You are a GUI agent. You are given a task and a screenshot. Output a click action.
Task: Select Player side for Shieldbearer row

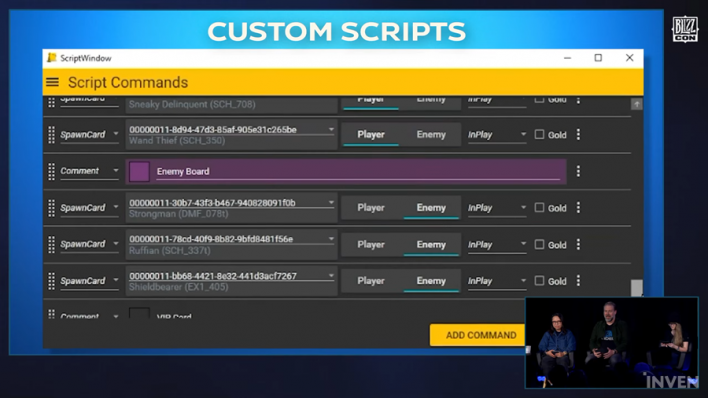click(x=371, y=281)
